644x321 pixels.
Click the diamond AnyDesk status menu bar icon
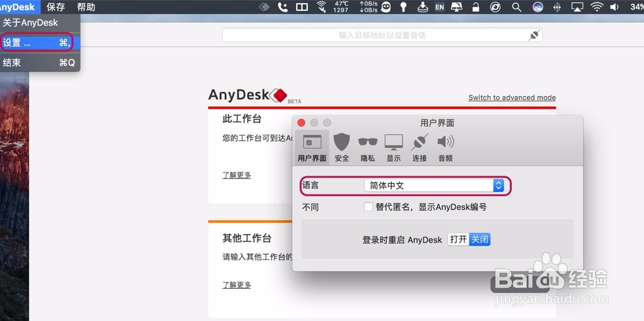point(264,7)
